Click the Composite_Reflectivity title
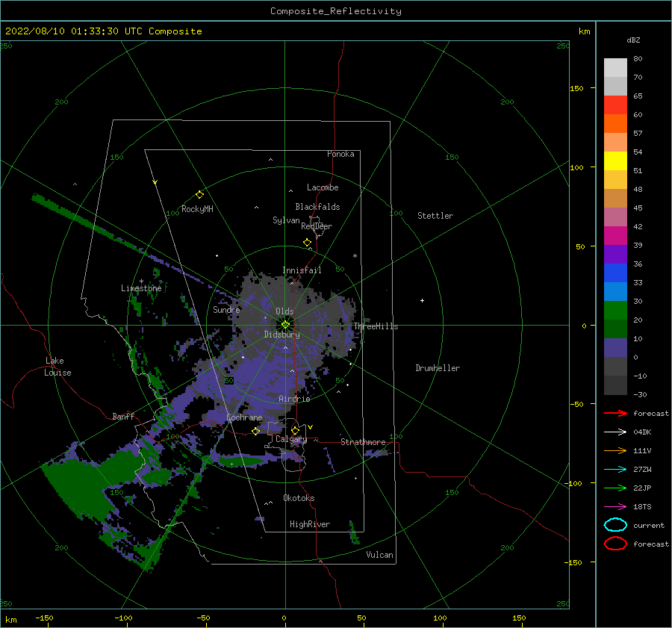Viewport: 672px width, 628px height. point(335,11)
